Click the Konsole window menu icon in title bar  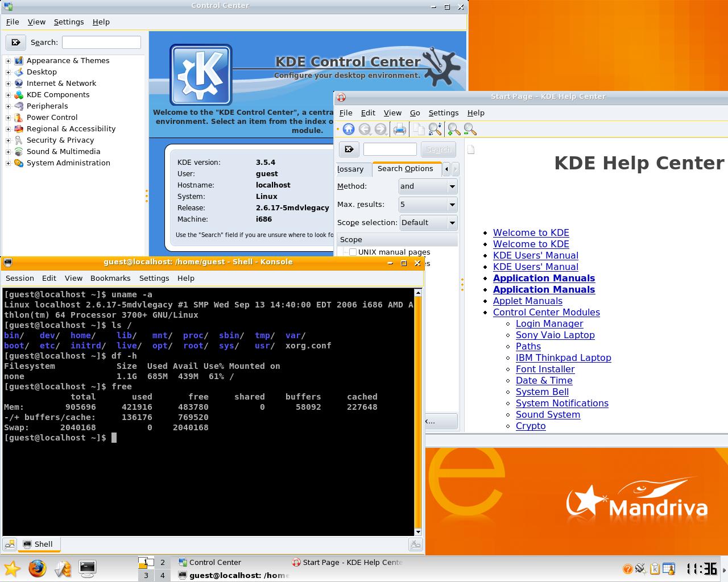coord(7,262)
